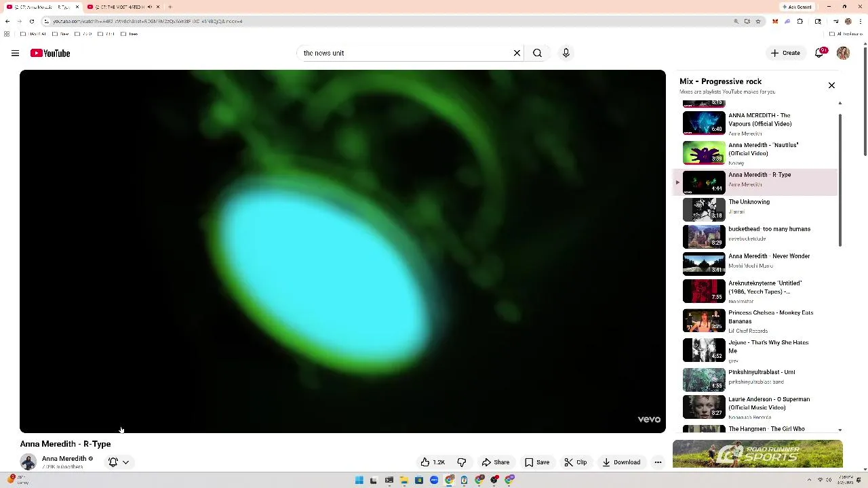The height and width of the screenshot is (488, 868).
Task: Open the bookmarks apps grid icon
Action: click(7, 34)
